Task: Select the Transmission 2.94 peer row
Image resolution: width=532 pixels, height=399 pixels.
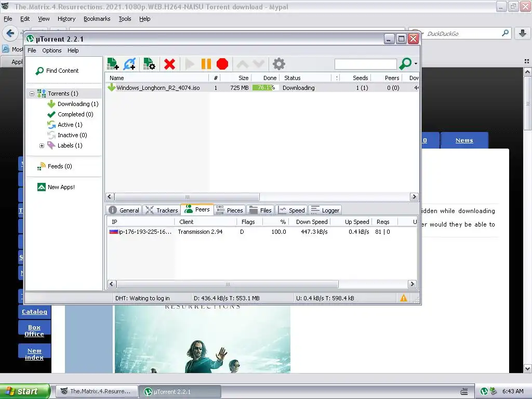Action: [x=262, y=232]
